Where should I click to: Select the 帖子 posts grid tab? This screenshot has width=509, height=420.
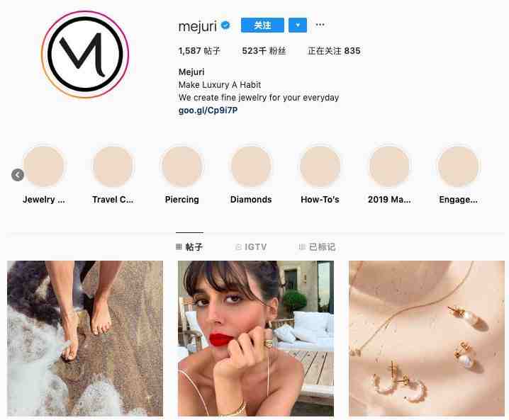click(x=189, y=247)
